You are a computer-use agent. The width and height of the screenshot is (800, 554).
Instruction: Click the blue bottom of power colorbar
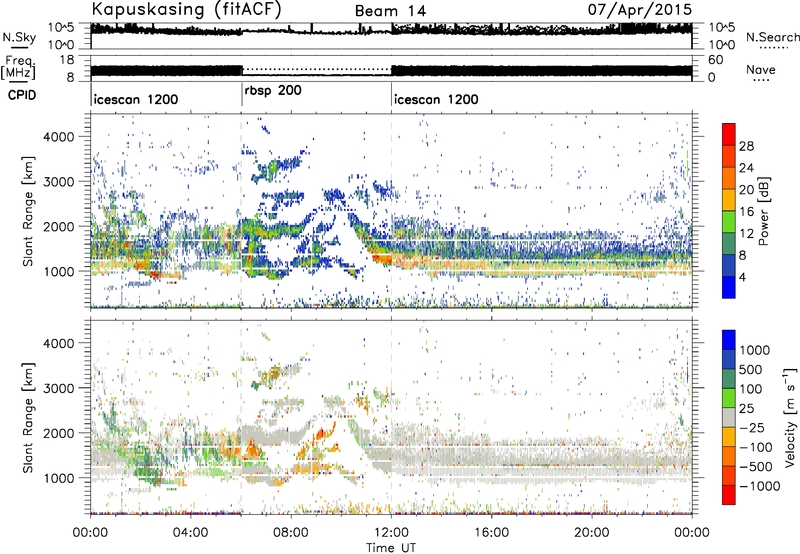point(729,287)
